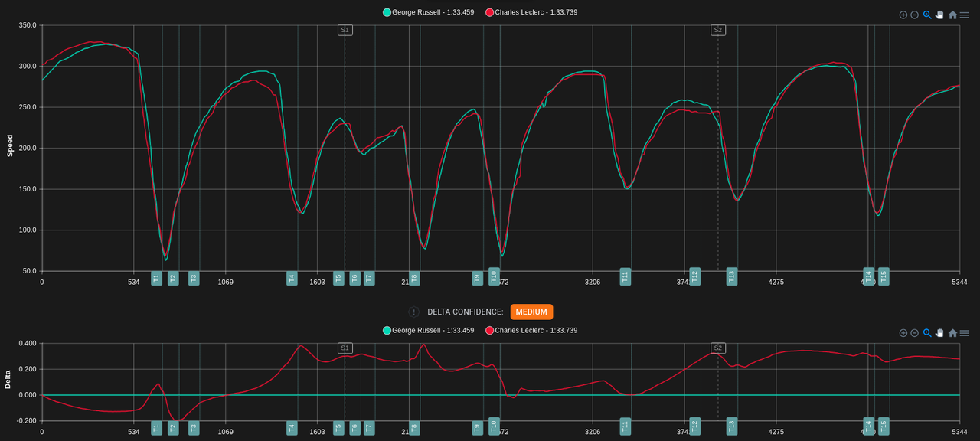Toggle Charles Leclerc series in Delta chart legend

pyautogui.click(x=531, y=330)
